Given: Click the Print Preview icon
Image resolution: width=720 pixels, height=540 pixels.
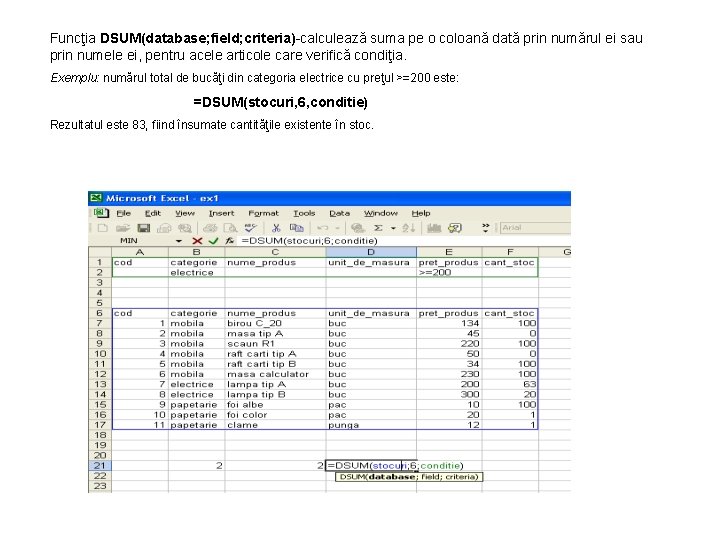Looking at the screenshot, I should coord(230,228).
